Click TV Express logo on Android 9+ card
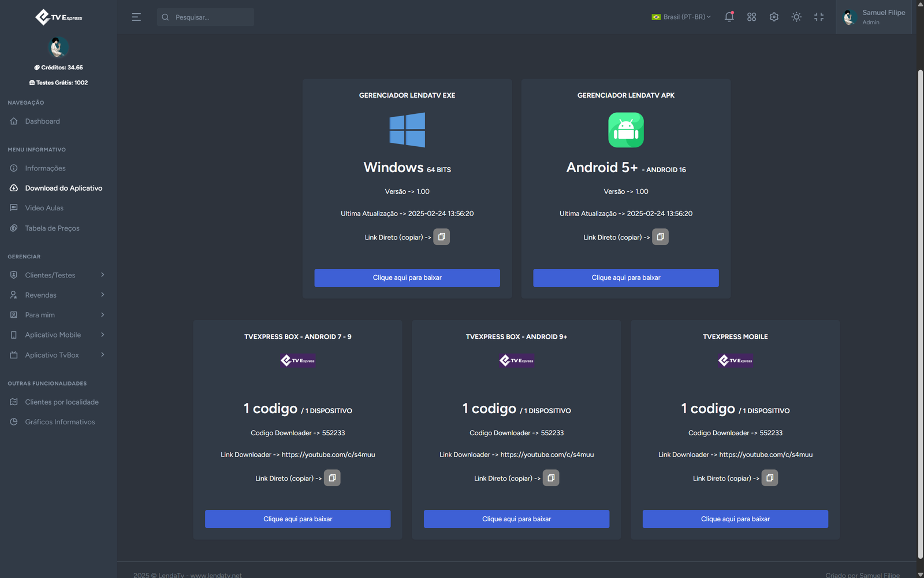924x578 pixels. point(517,361)
